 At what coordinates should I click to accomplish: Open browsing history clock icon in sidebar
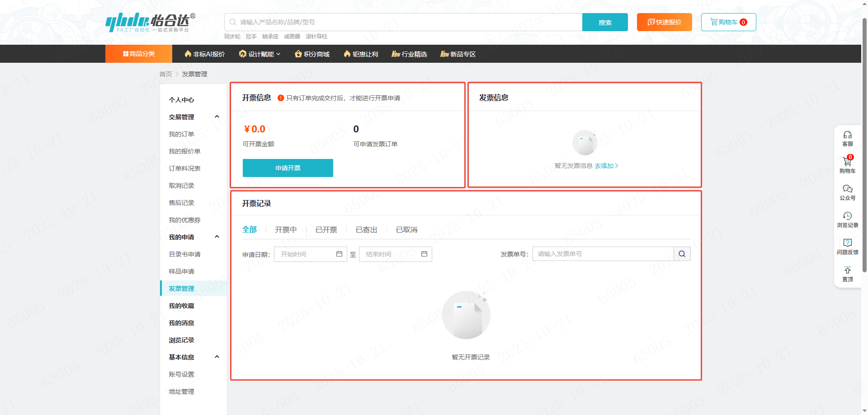coord(847,216)
